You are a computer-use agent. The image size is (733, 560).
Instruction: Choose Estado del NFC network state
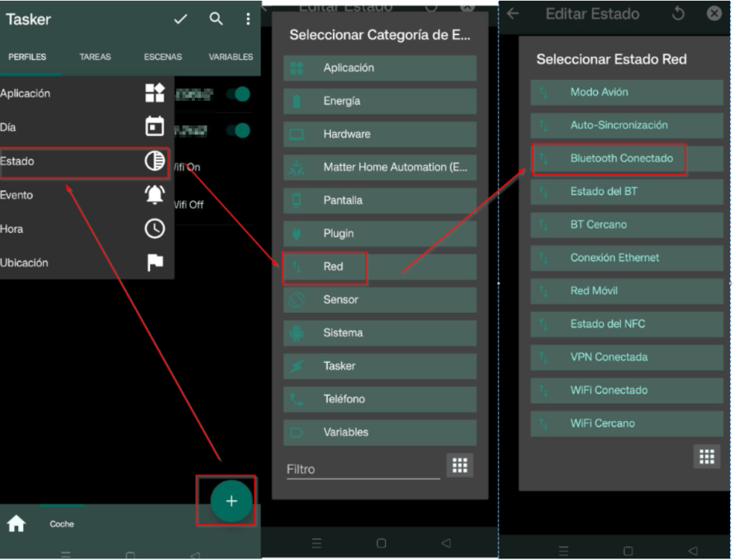coord(626,324)
